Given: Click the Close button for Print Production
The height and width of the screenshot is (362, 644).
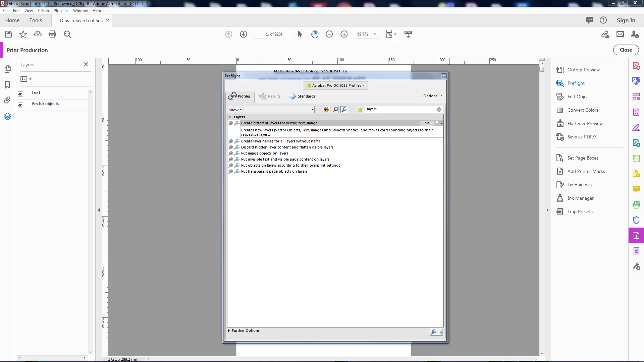Looking at the screenshot, I should (x=626, y=50).
